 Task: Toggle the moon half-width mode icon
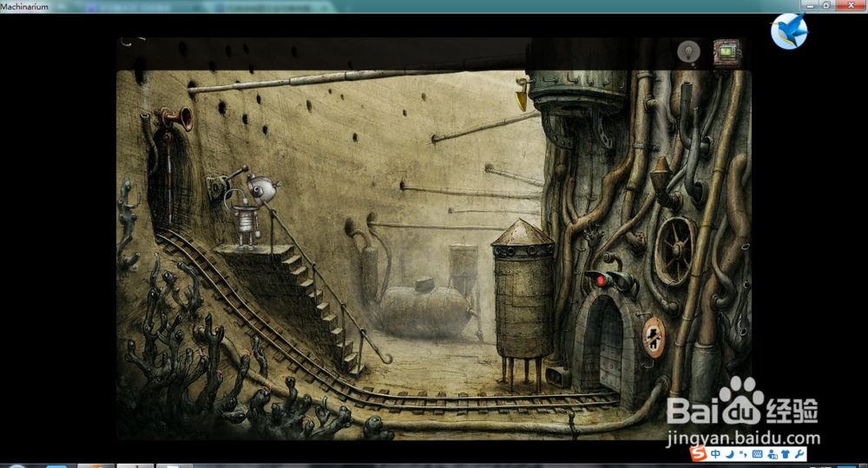(x=730, y=454)
